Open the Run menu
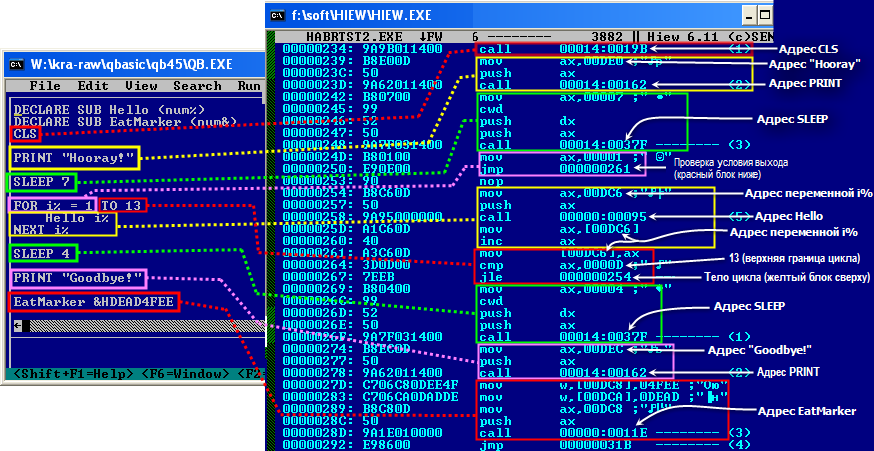 (248, 86)
